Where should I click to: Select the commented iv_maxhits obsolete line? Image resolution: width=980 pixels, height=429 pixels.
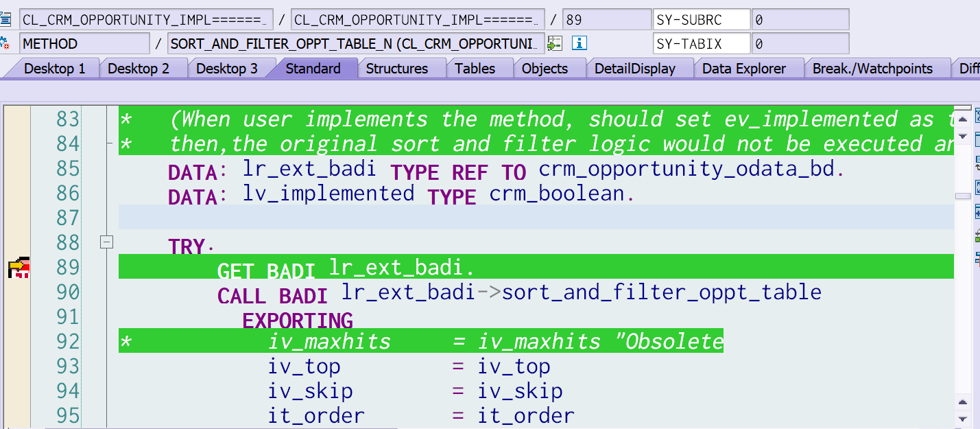tap(411, 341)
